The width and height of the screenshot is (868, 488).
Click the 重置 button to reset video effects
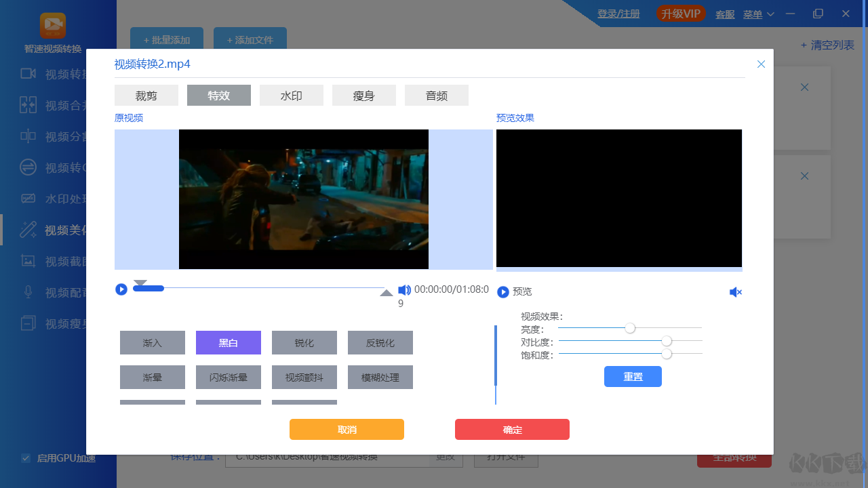point(633,376)
